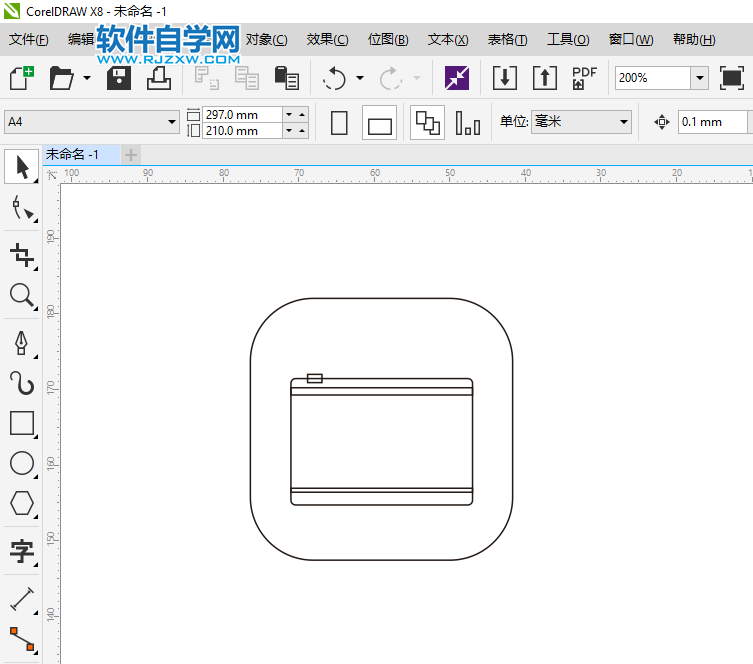Pick the Ellipse tool
Screen dimensions: 753x664
[22, 463]
